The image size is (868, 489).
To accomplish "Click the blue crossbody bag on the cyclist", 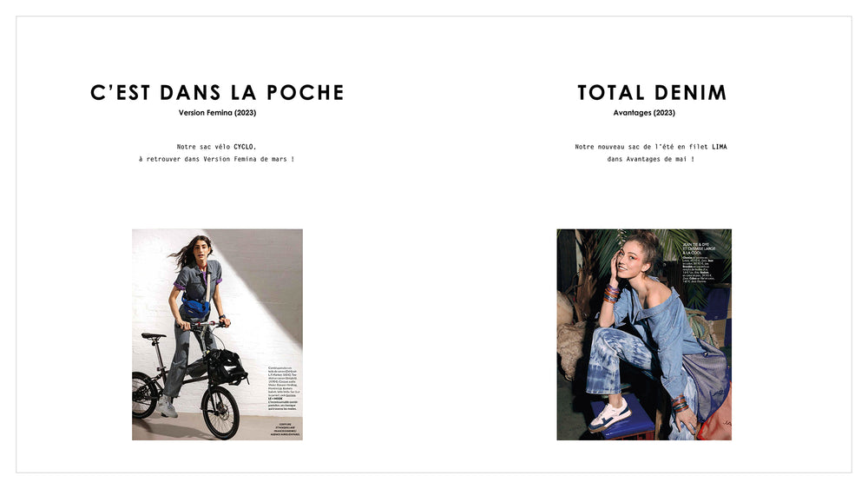I will click(x=194, y=307).
